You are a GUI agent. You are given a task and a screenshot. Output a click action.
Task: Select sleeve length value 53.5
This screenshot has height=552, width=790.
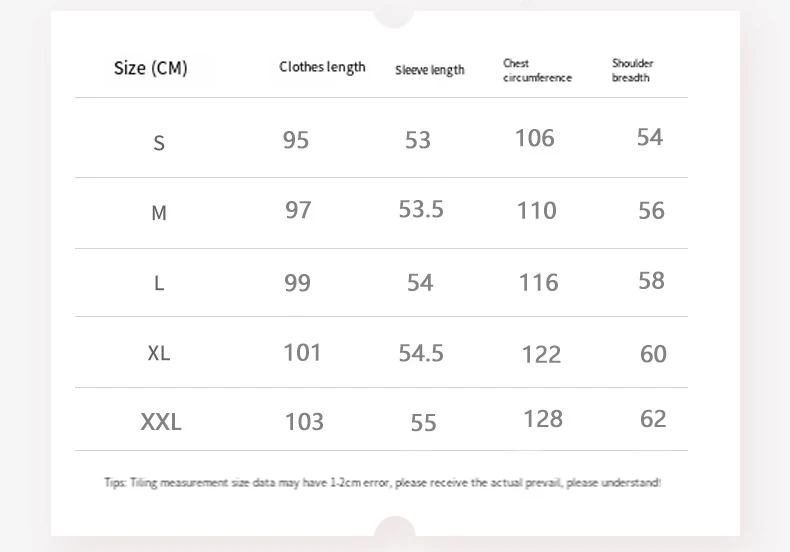421,209
